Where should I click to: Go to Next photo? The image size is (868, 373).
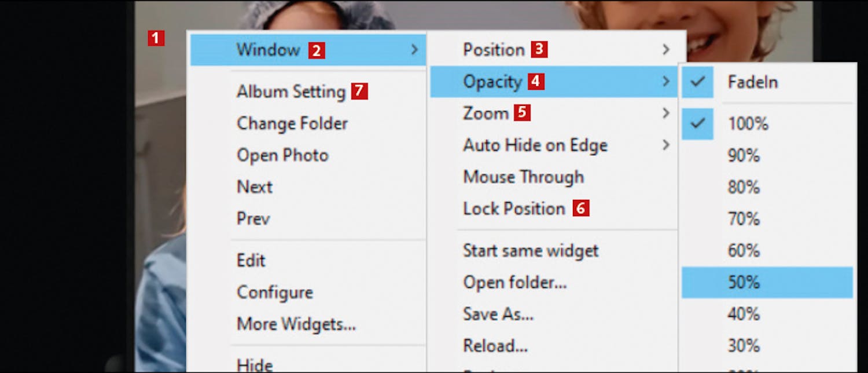click(255, 187)
